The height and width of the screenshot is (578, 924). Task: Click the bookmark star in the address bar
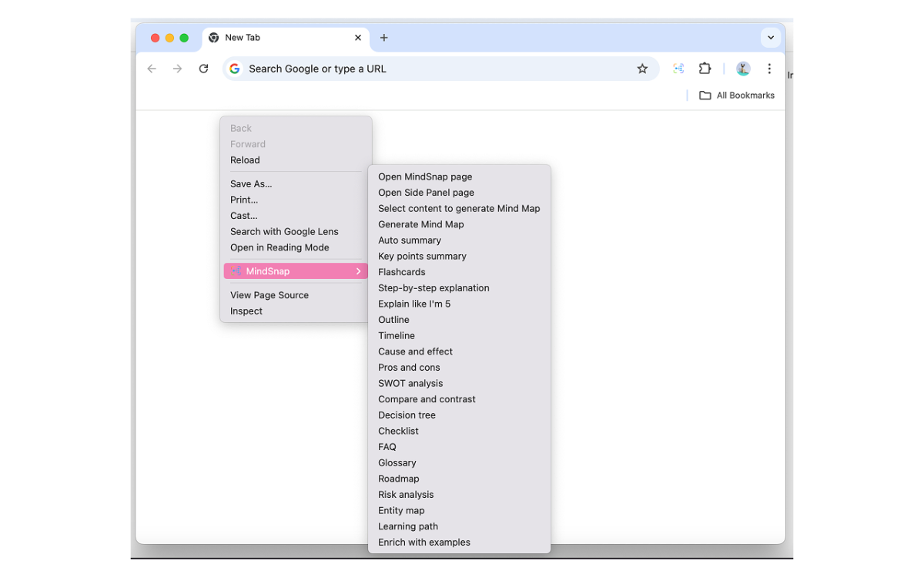tap(643, 69)
